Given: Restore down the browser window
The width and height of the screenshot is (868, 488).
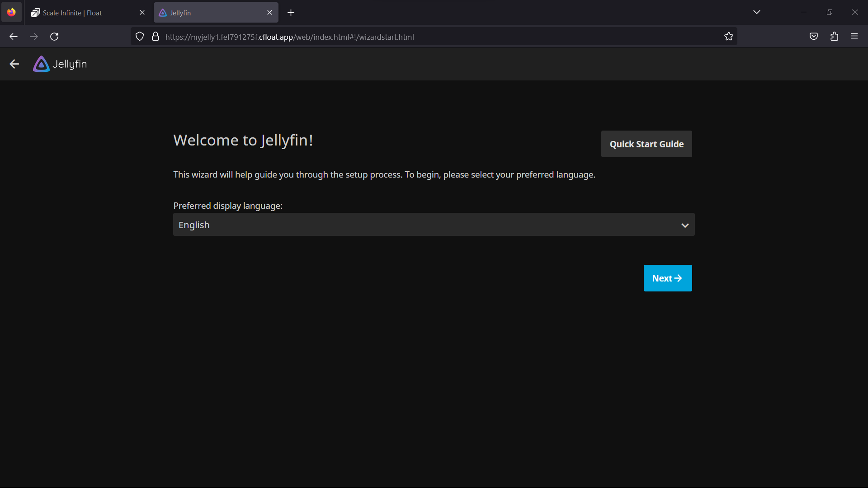Looking at the screenshot, I should tap(829, 12).
